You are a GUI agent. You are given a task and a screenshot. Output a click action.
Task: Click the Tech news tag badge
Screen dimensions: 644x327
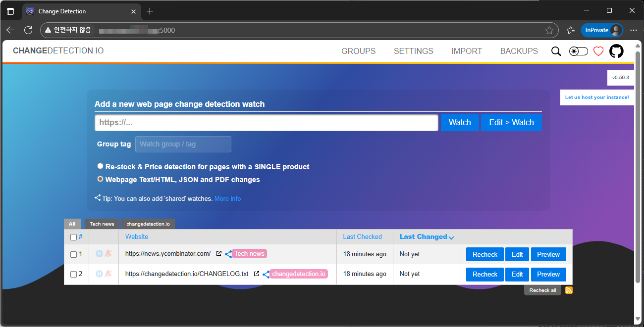click(249, 254)
